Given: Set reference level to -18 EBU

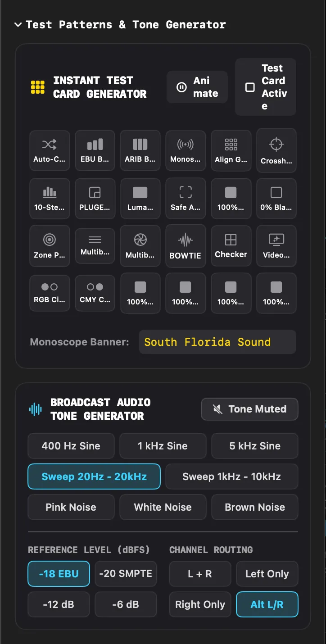Looking at the screenshot, I should tap(59, 574).
